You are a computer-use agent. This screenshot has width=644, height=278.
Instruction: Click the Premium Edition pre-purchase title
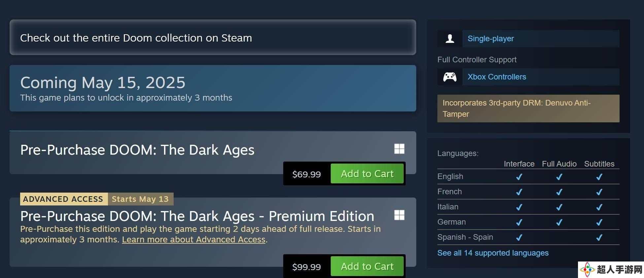coord(197,216)
